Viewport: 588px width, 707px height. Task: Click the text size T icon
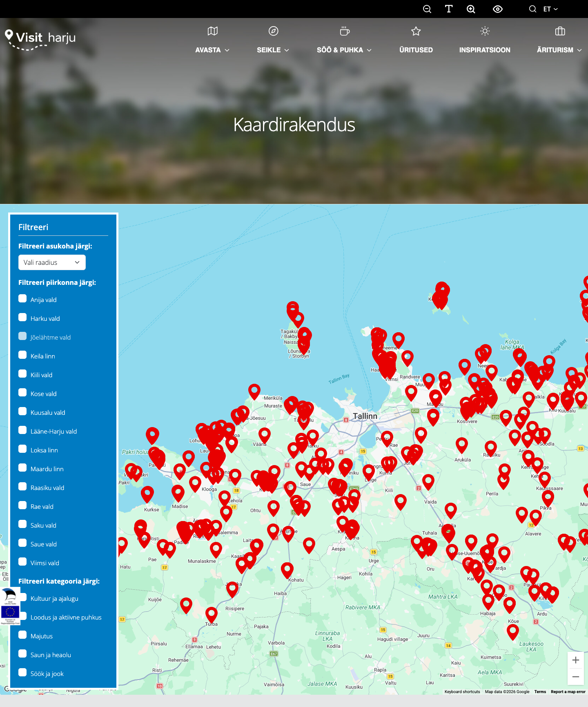click(449, 9)
